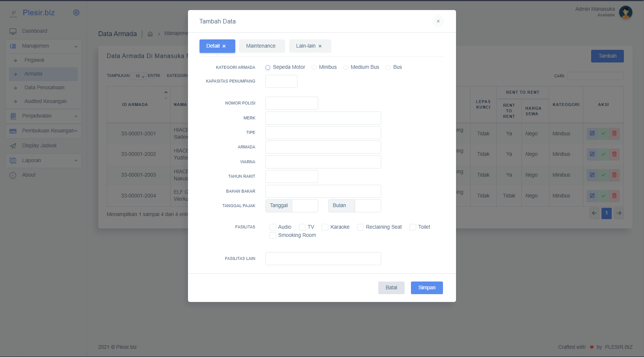Open the Dashboard from the sidebar

(x=34, y=31)
